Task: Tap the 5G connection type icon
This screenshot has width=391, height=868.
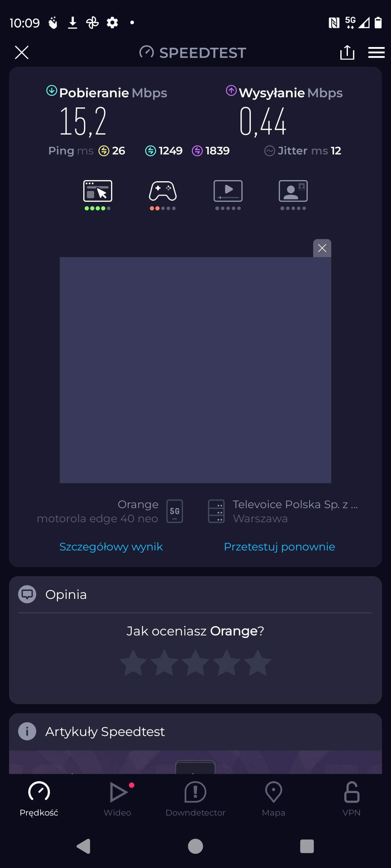Action: (x=175, y=511)
